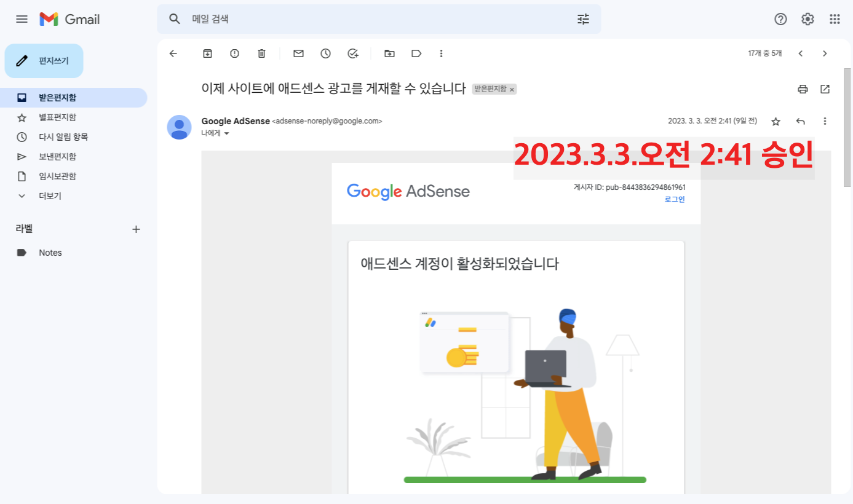Snooze this email via clock icon
The image size is (853, 504).
point(325,53)
